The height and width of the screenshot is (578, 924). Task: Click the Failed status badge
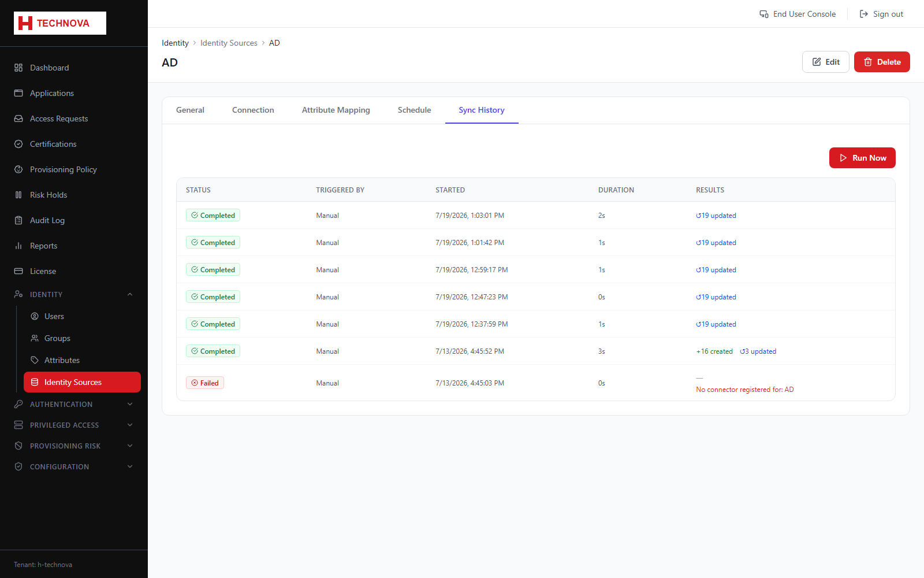pyautogui.click(x=205, y=383)
